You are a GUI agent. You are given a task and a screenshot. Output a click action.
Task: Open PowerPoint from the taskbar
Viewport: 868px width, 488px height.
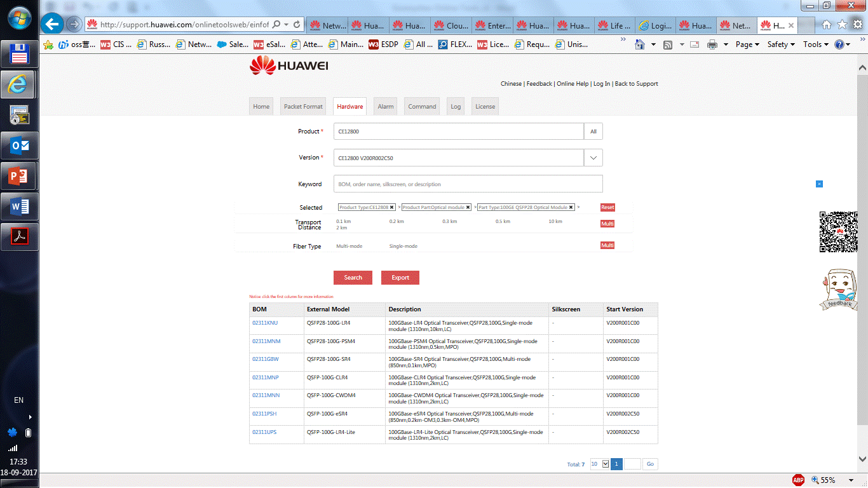point(19,176)
